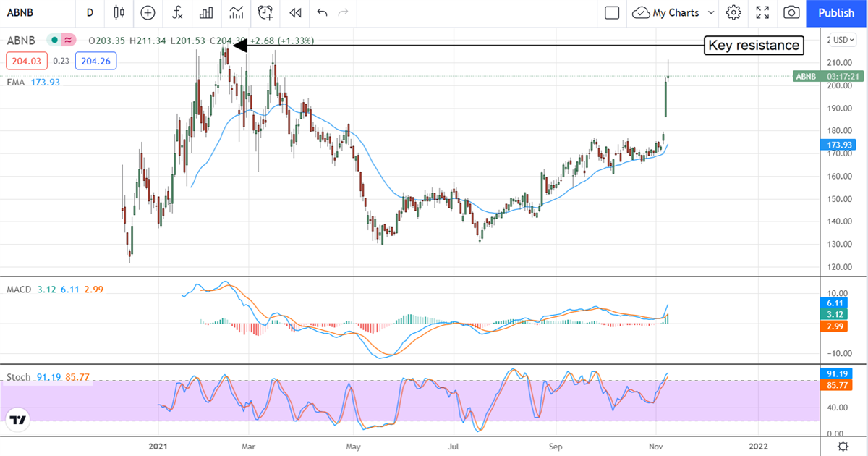Open the indicators fx menu
868x456 pixels.
[x=177, y=12]
